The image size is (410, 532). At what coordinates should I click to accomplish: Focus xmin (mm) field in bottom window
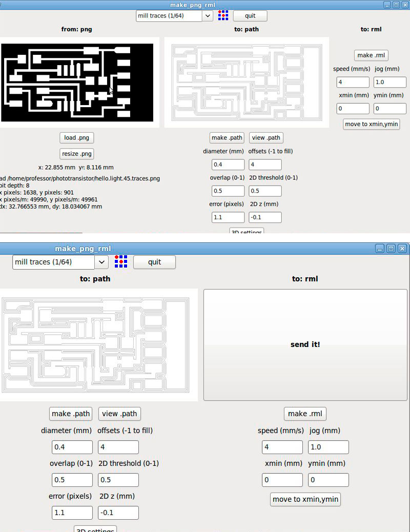coord(282,480)
